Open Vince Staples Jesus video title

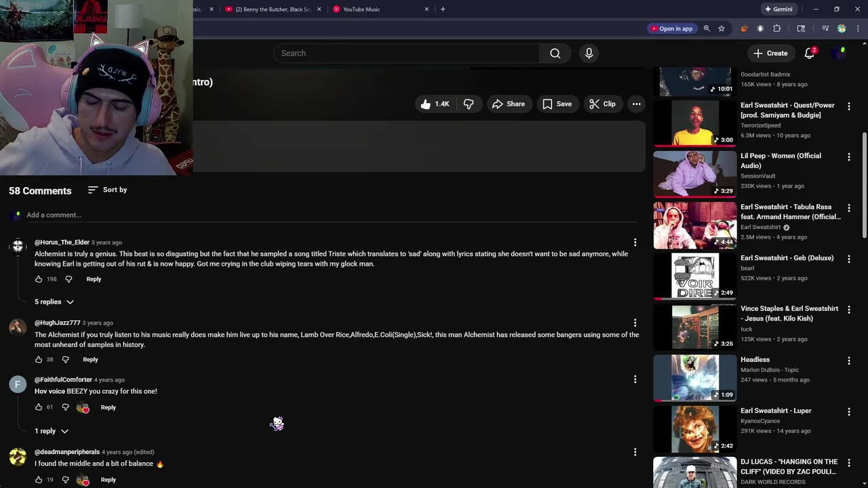789,314
